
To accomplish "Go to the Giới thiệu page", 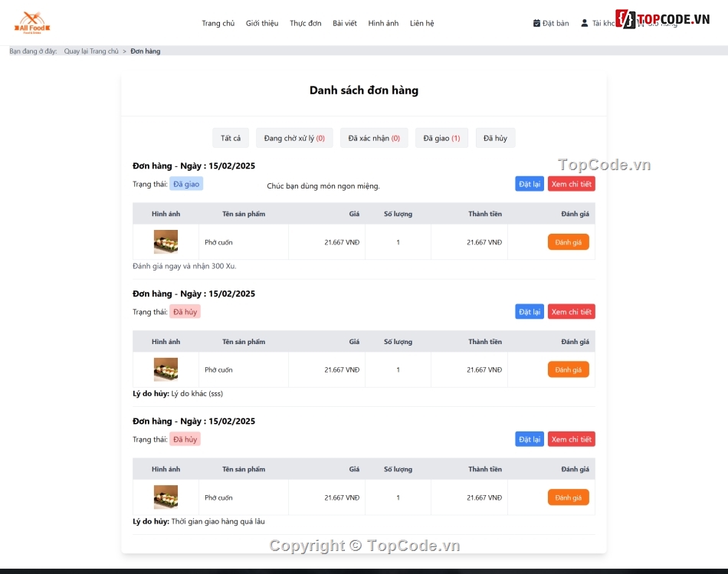I will (x=262, y=23).
